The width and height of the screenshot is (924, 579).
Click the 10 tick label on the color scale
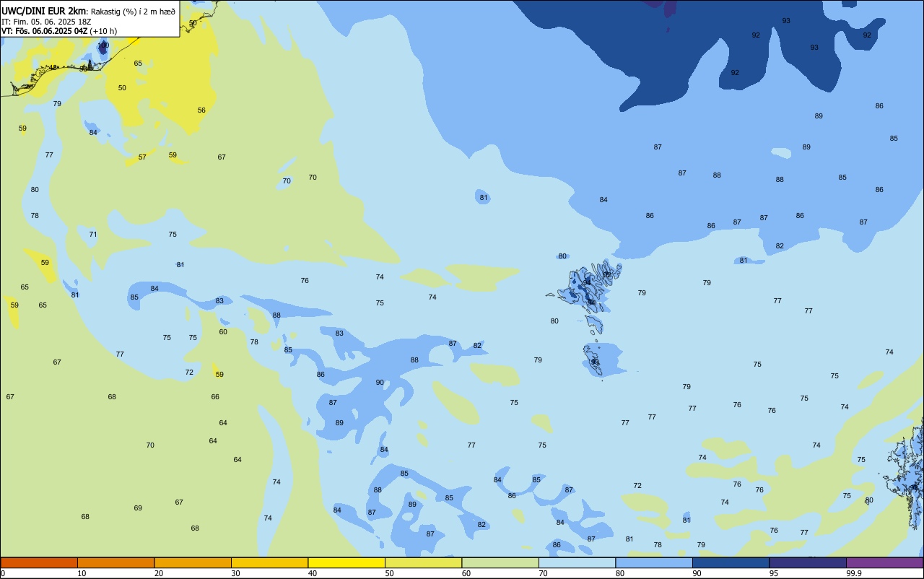82,573
